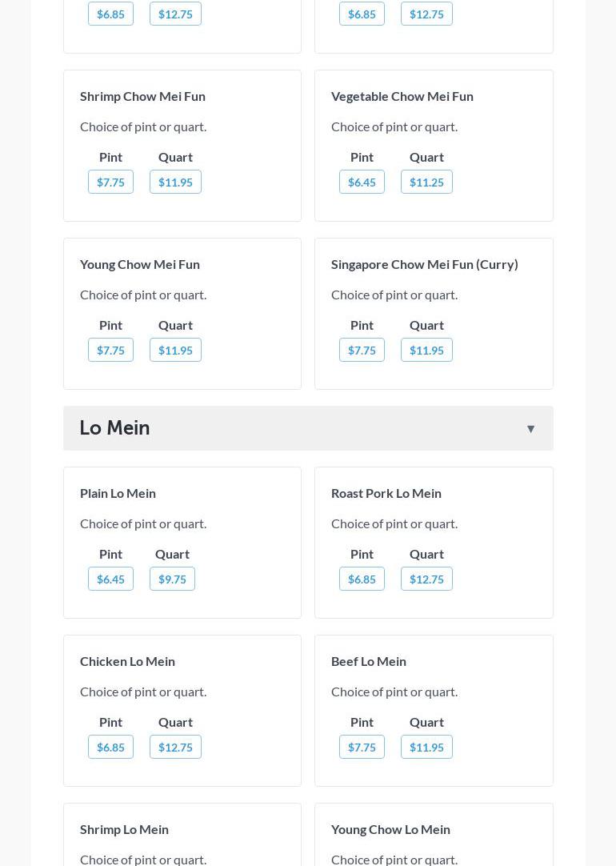Click the Lo Mein section header
Screen dimensions: 616x866
(x=114, y=428)
